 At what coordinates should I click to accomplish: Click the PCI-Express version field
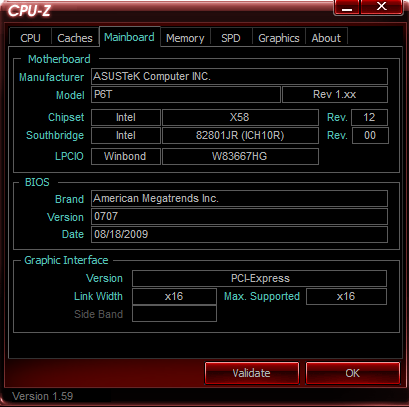tap(260, 279)
